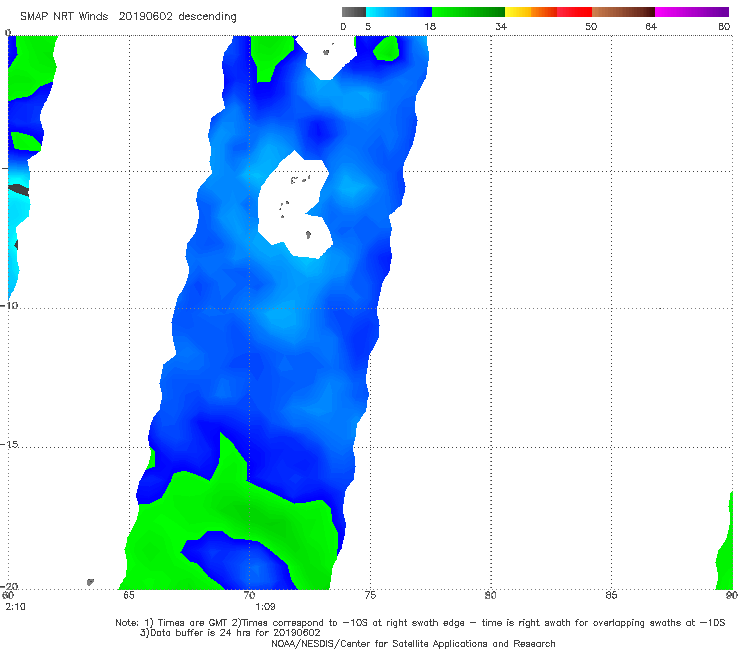
Task: Click the small gray island marker near 63°E, 20°S
Action: (x=90, y=582)
